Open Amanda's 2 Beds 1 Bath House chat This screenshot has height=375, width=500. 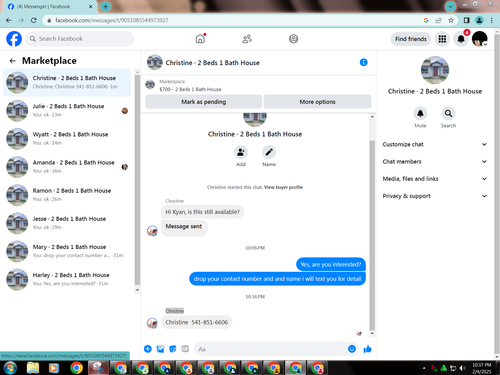point(67,167)
